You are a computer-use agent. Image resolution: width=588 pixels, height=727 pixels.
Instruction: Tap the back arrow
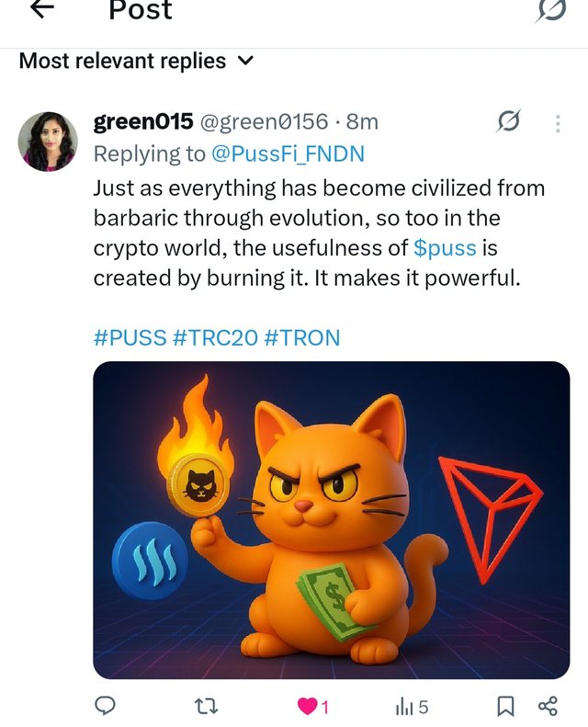pyautogui.click(x=42, y=8)
